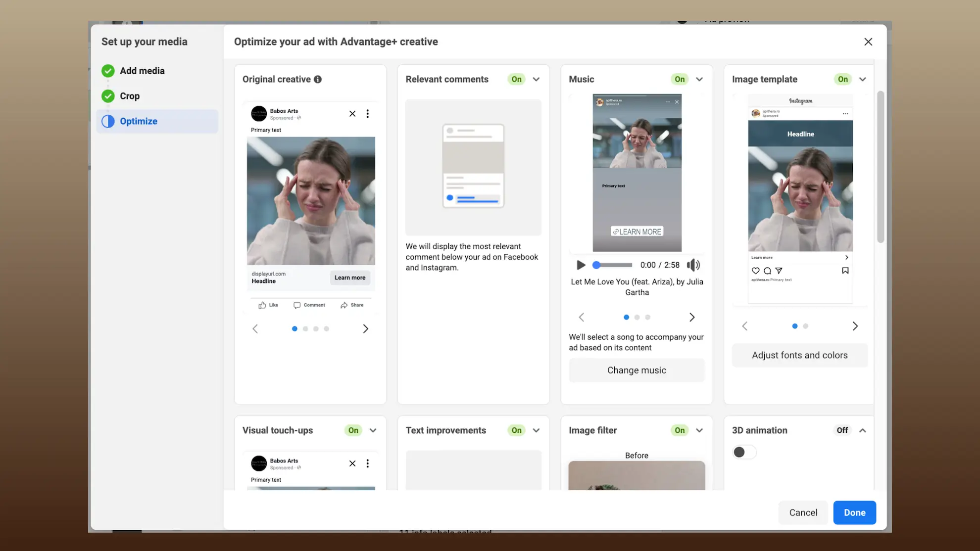Expand Relevant comments options

tap(536, 79)
